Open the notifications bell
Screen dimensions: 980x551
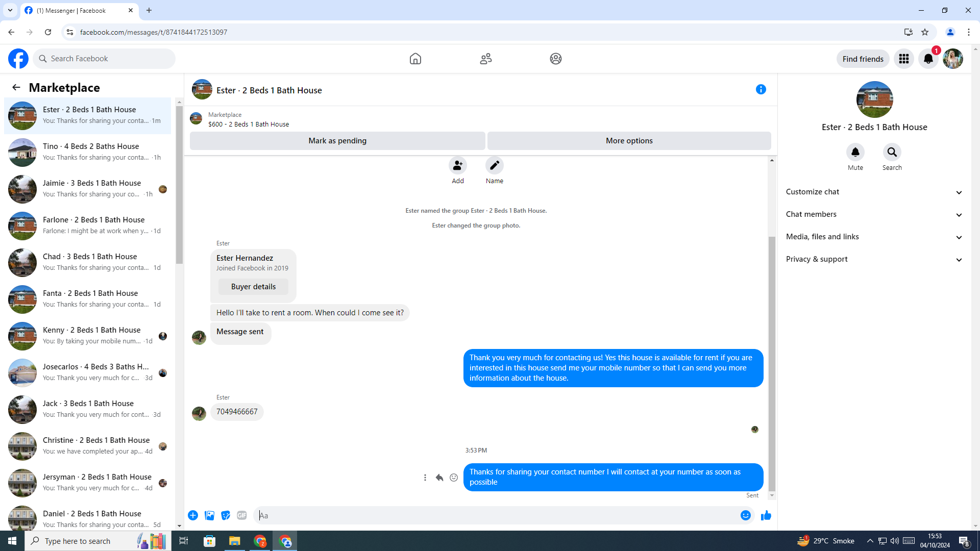tap(928, 59)
